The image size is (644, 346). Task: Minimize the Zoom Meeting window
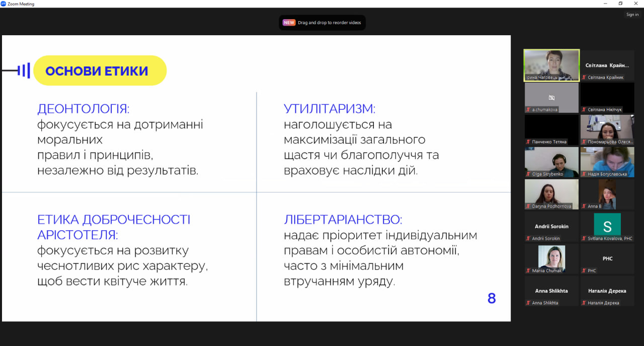pos(606,4)
